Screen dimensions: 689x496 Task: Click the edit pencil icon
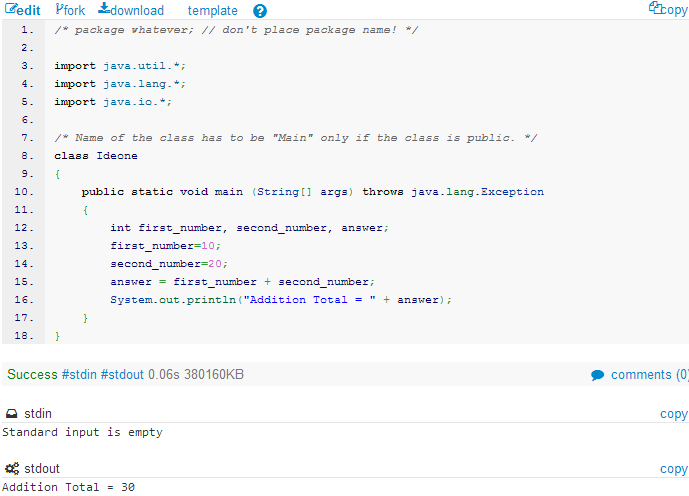click(11, 8)
